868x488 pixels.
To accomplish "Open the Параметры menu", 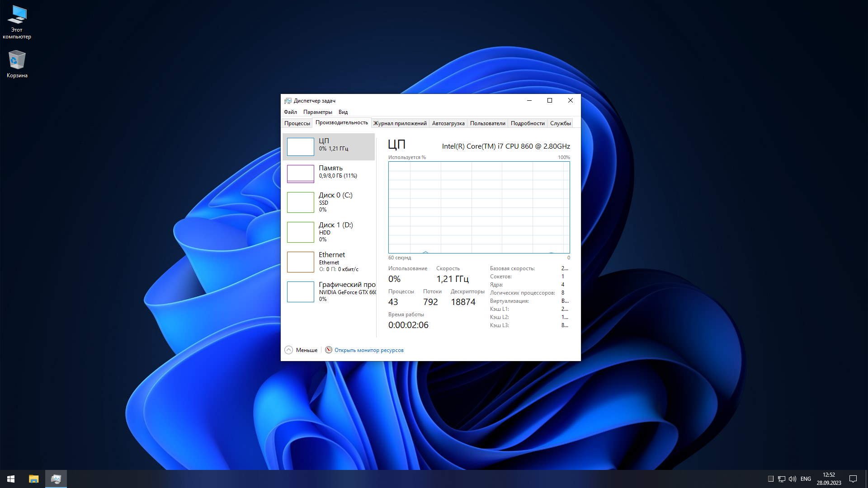I will (x=317, y=112).
